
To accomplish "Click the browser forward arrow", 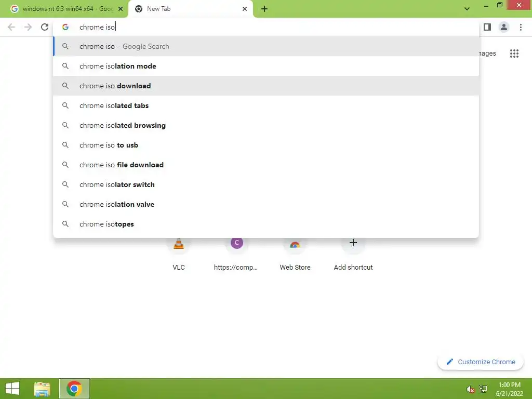I will (28, 27).
